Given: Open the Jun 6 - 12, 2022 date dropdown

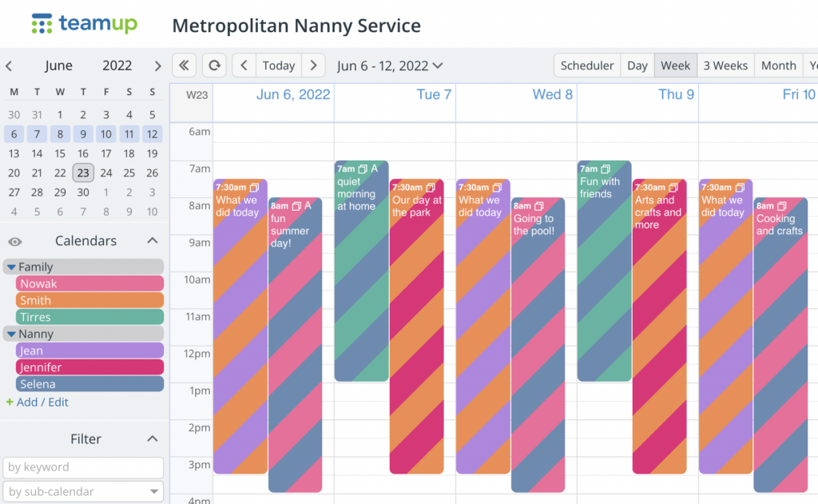Looking at the screenshot, I should coord(390,65).
